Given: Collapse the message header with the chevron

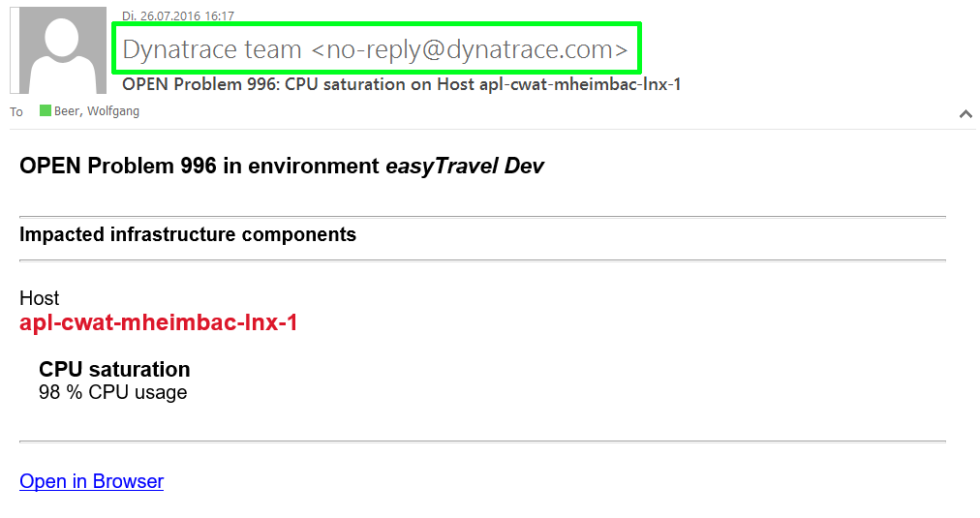Looking at the screenshot, I should click(965, 113).
